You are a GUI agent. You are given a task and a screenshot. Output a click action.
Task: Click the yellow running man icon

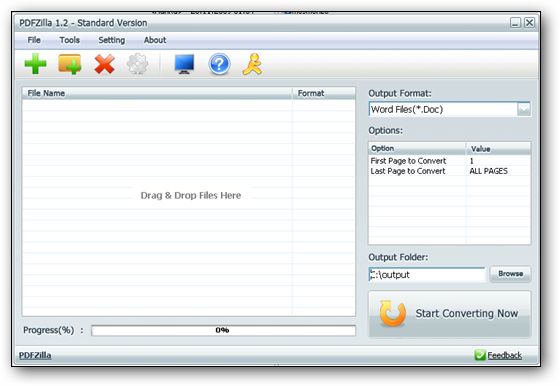252,64
